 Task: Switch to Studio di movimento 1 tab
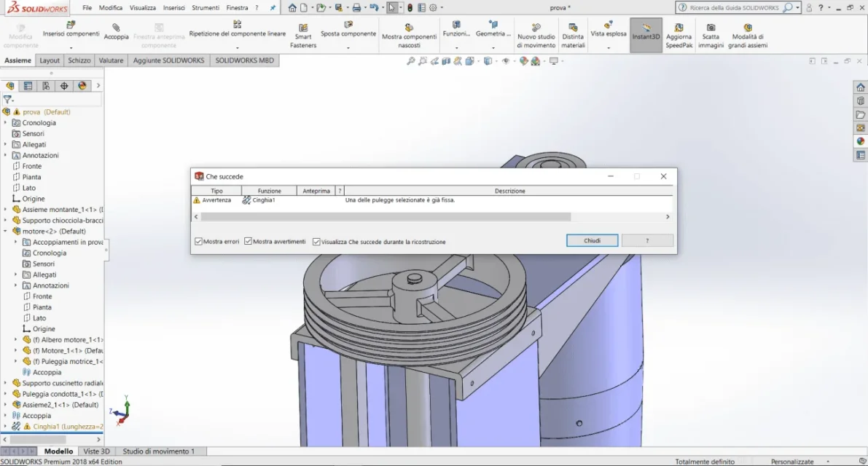point(158,451)
